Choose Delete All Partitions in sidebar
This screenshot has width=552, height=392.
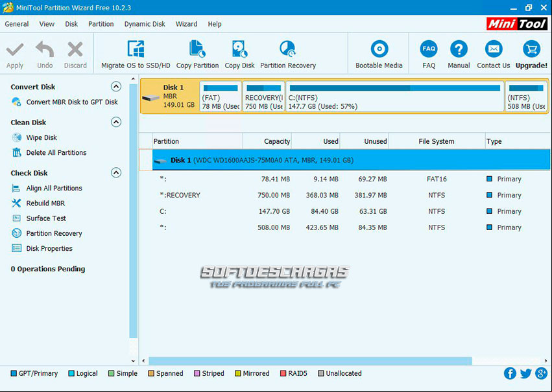[x=49, y=152]
